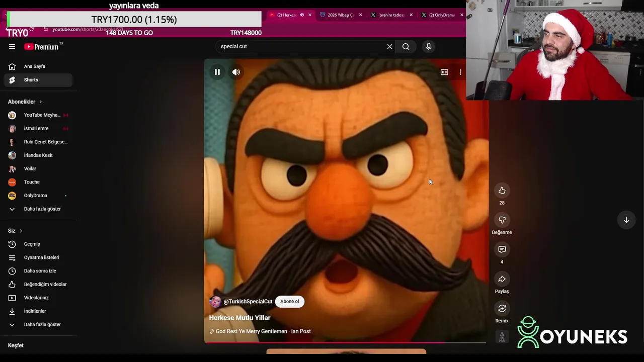
Task: Click the browser address bar URL
Action: [88, 29]
